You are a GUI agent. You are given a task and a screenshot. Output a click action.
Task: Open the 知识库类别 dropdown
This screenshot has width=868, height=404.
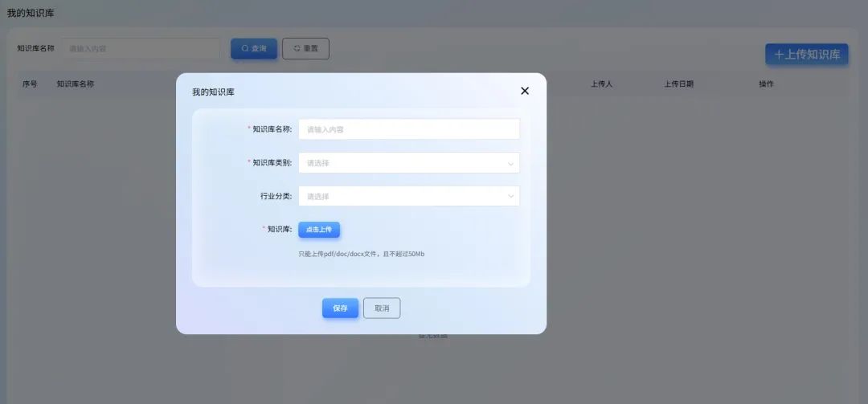click(x=409, y=163)
